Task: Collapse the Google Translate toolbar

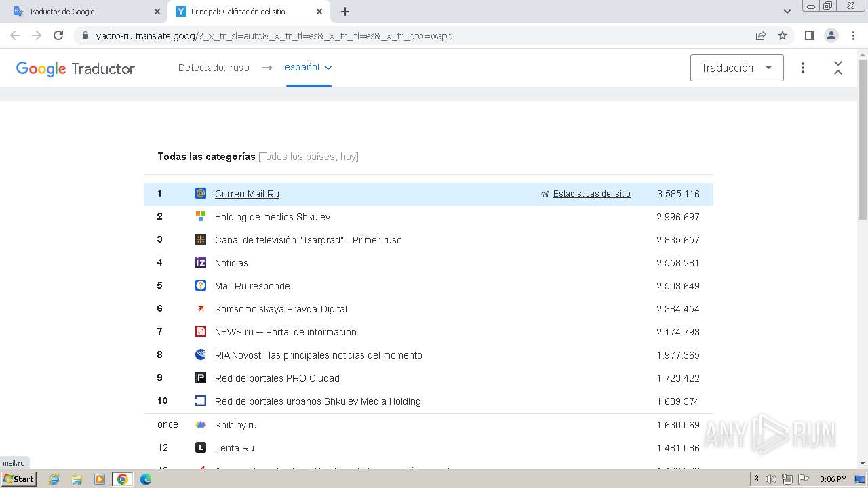Action: 838,68
